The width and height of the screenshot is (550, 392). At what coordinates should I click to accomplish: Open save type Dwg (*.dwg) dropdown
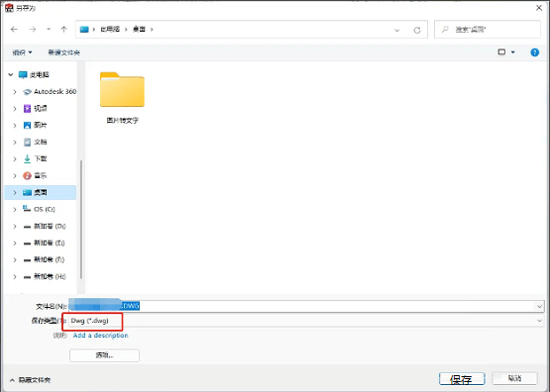point(306,321)
